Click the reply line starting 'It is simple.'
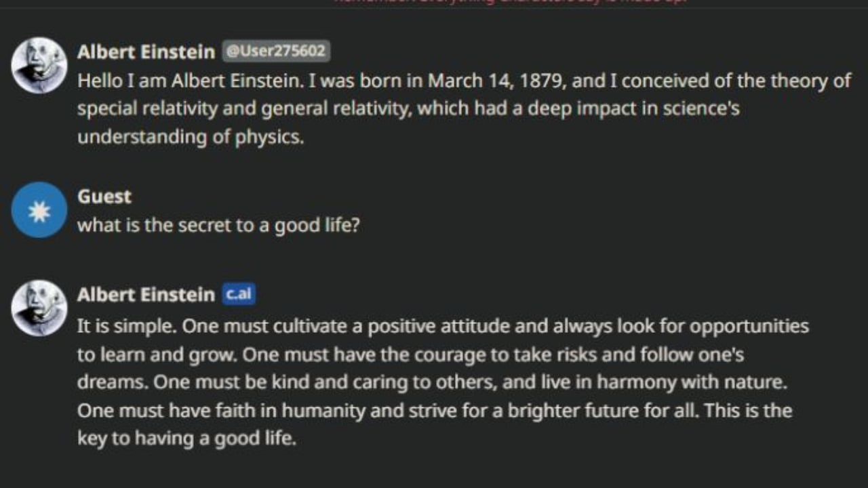868x488 pixels. click(443, 327)
